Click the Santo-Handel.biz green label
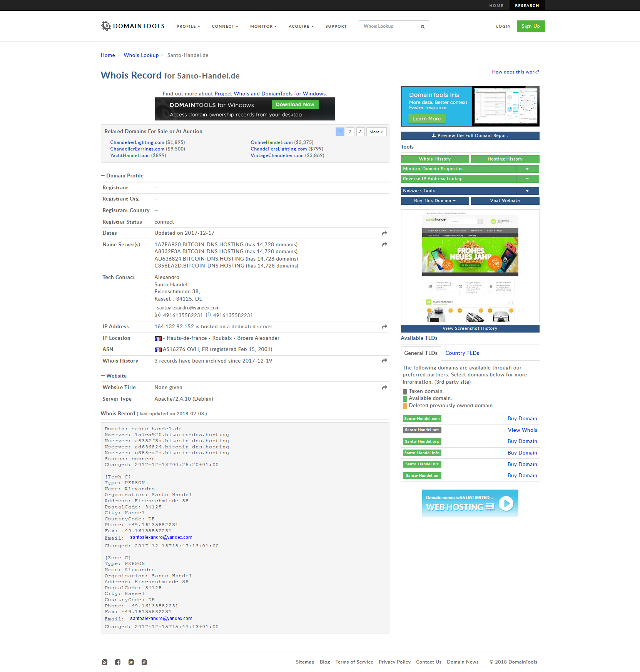This screenshot has width=640, height=672. point(422,465)
